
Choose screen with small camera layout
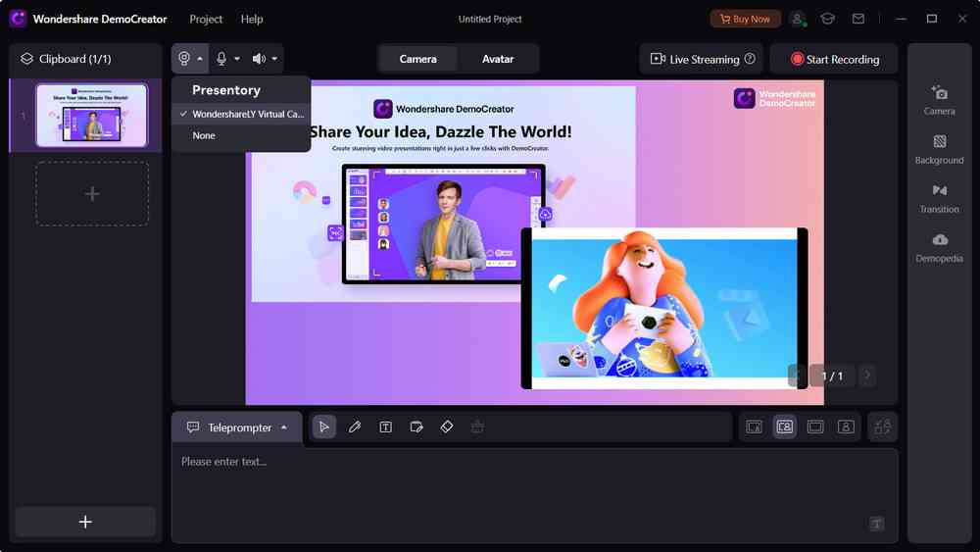pos(754,427)
